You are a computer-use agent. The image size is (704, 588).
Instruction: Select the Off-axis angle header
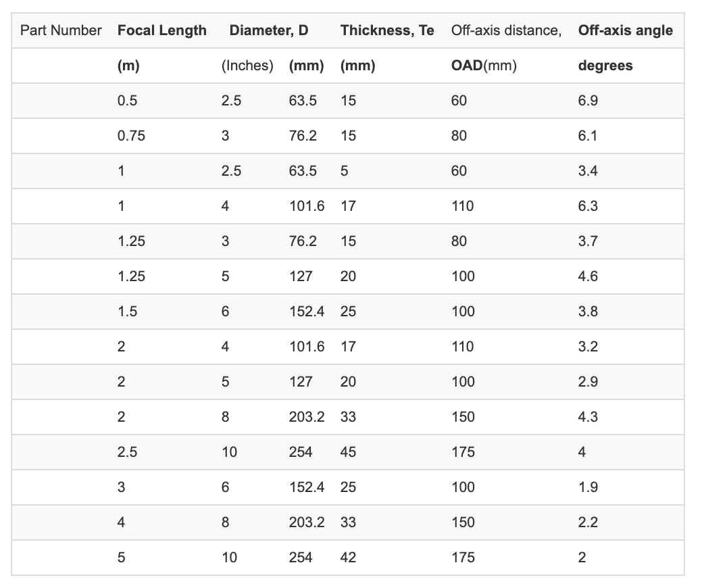click(625, 30)
